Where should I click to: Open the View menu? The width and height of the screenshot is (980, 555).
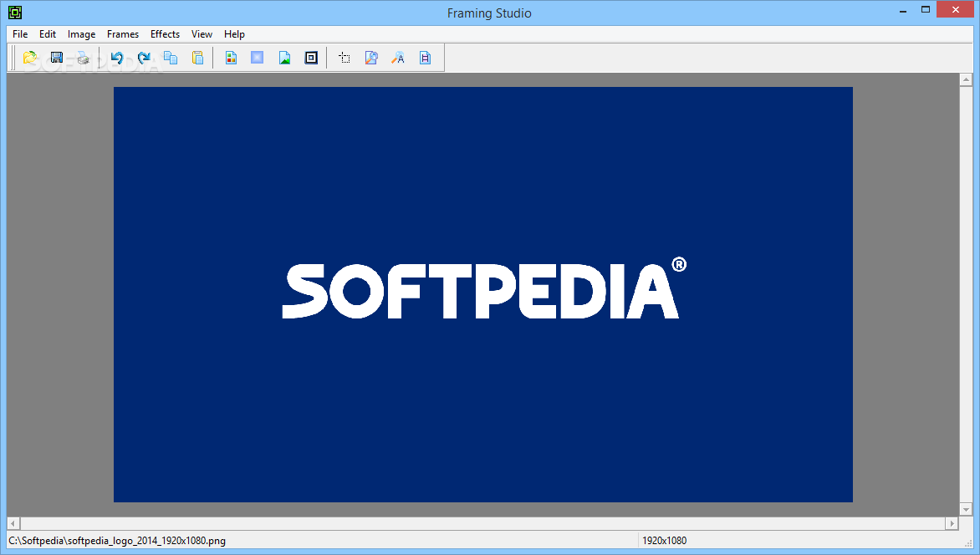pyautogui.click(x=202, y=34)
